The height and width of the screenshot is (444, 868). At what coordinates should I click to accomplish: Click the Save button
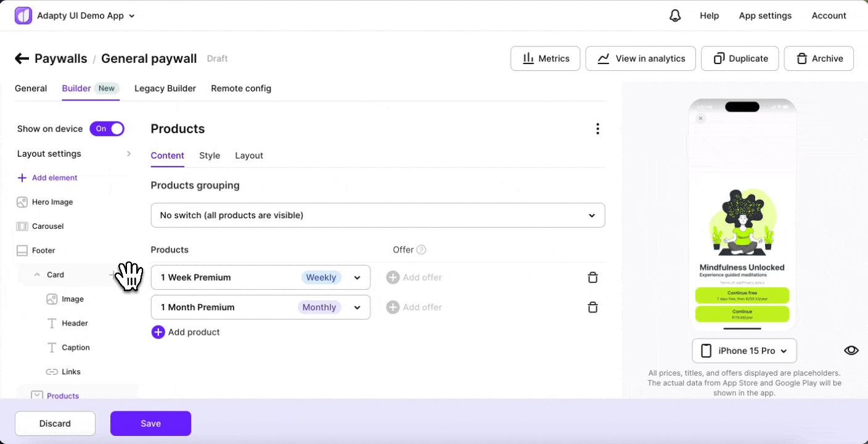(x=150, y=424)
